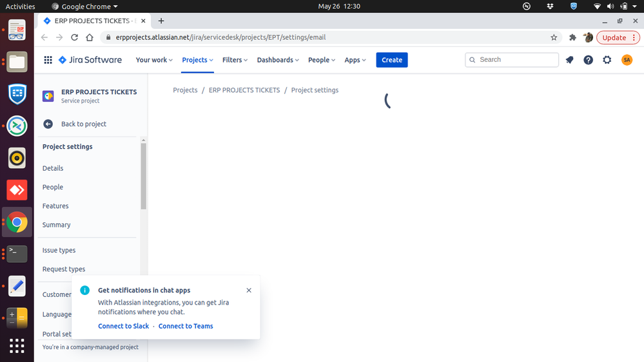Open the Jira settings gear icon
The image size is (644, 362).
607,60
